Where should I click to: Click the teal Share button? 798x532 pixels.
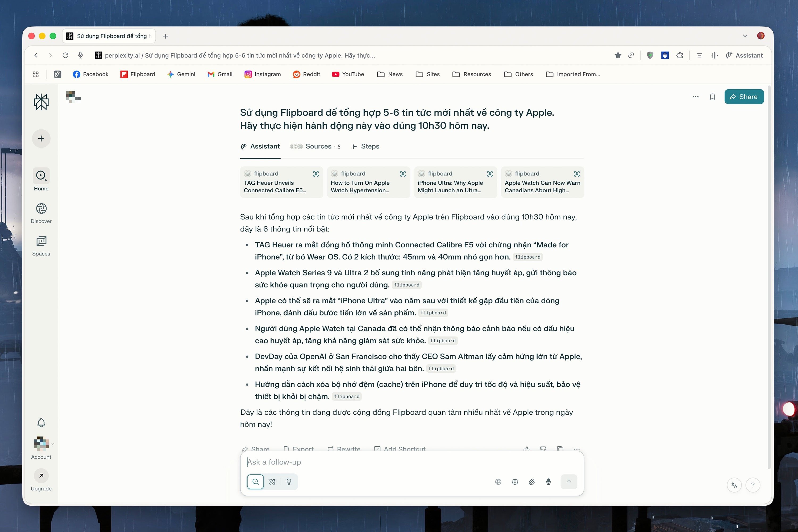(744, 97)
